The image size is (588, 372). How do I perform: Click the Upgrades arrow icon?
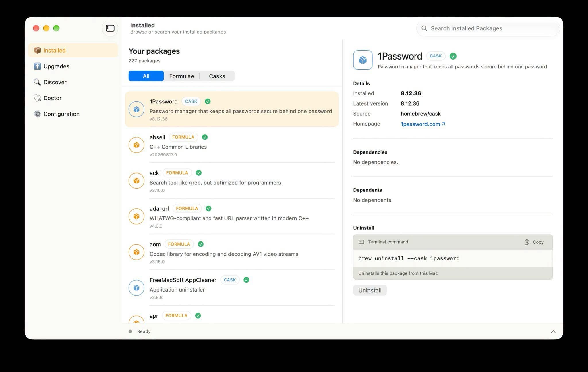click(x=37, y=66)
